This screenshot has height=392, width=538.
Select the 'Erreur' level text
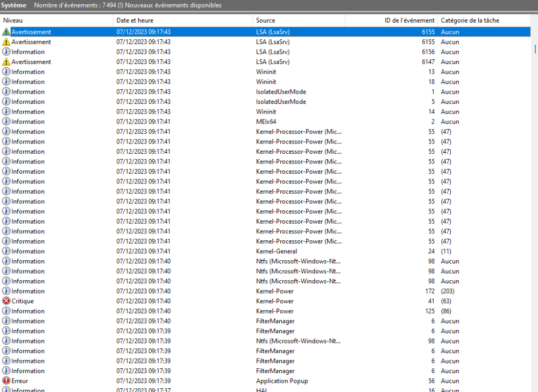pos(19,381)
